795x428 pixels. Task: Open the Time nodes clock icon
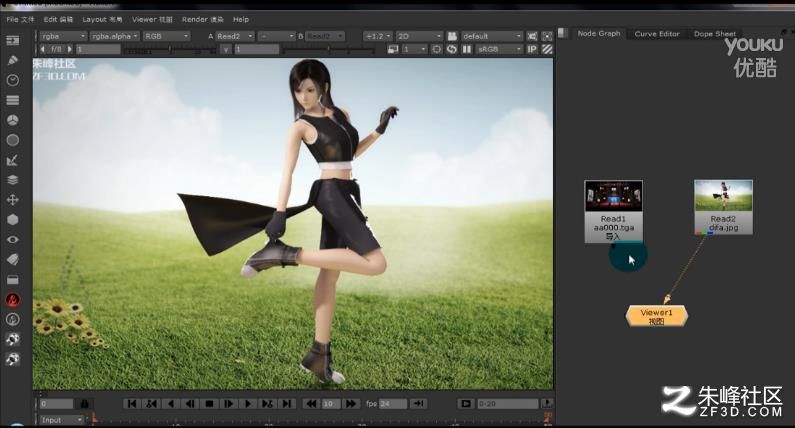[x=13, y=80]
